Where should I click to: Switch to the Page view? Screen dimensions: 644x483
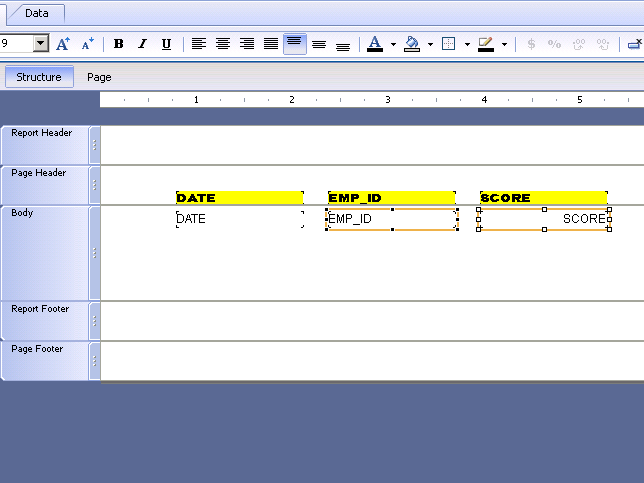(99, 77)
